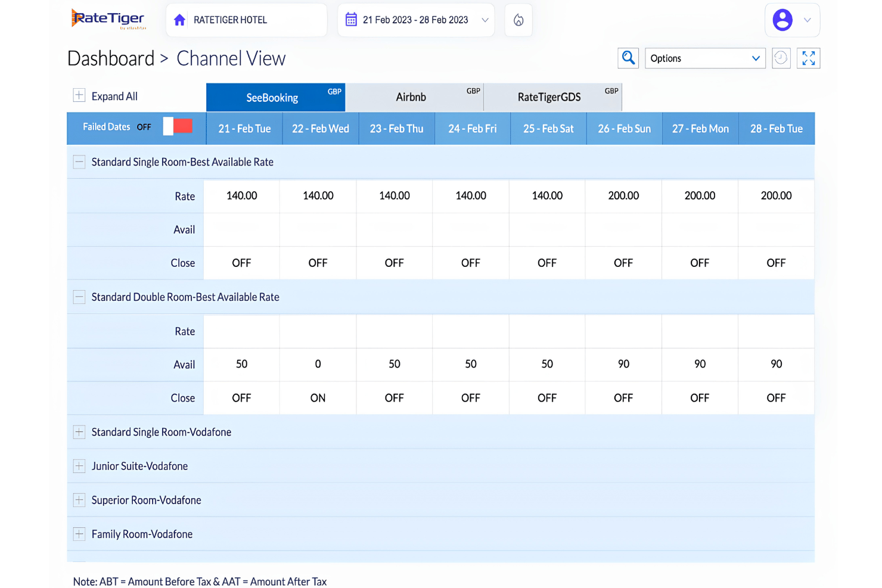Switch to the SeeBooking channel tab

click(275, 97)
